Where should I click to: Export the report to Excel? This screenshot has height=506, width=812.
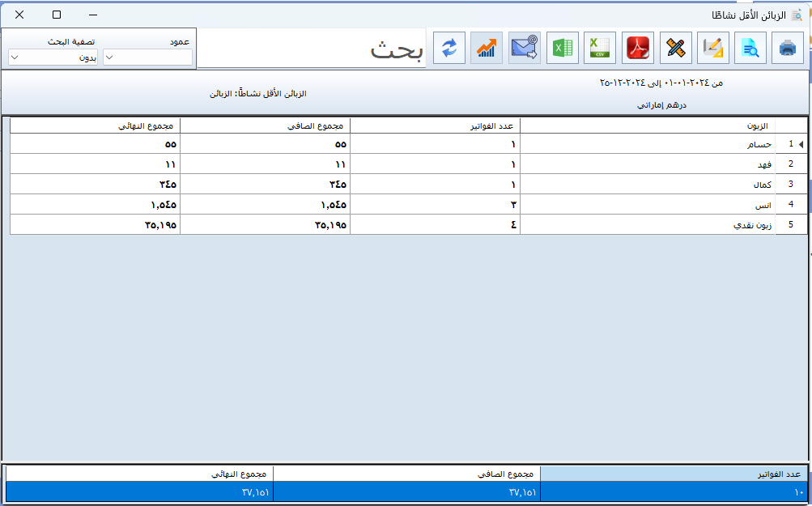tap(563, 49)
